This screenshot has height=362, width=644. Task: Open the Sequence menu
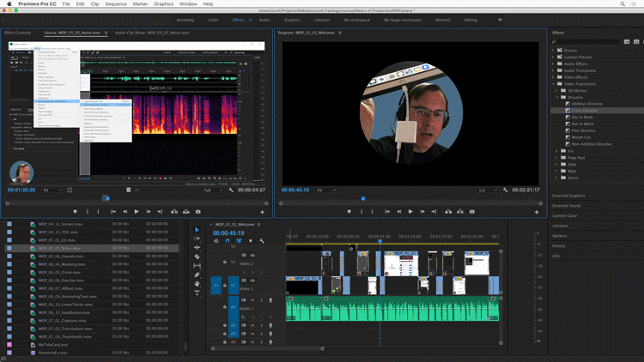tap(115, 4)
